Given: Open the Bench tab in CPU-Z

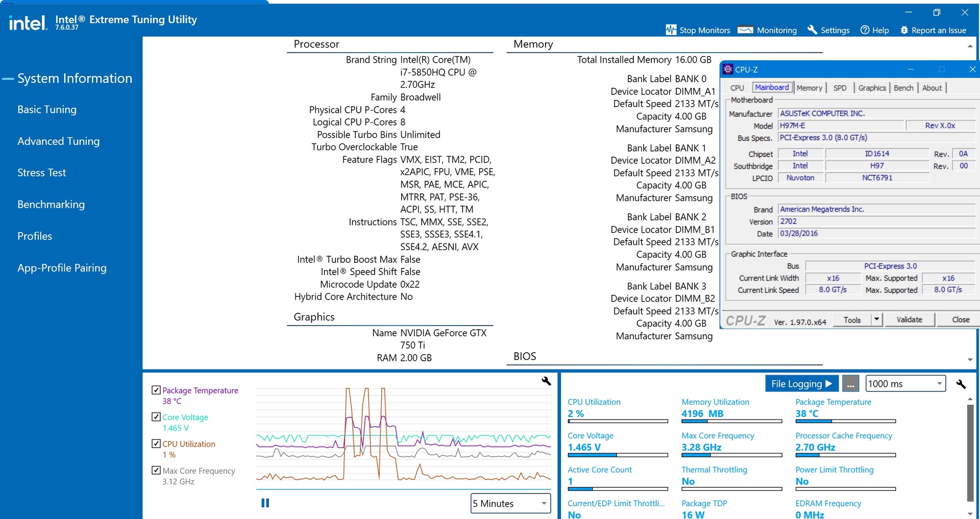Looking at the screenshot, I should pos(904,88).
